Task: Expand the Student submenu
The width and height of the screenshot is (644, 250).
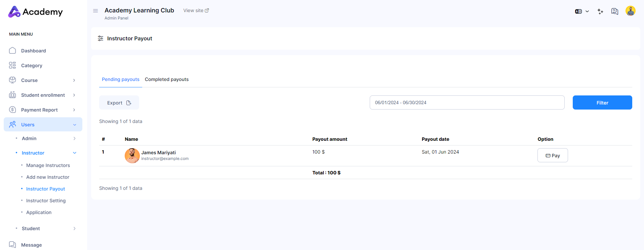Action: pyautogui.click(x=45, y=228)
